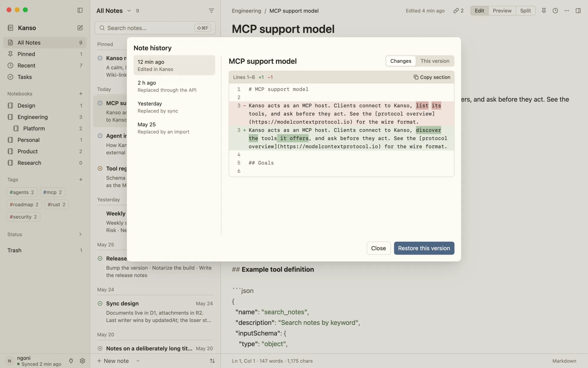
Task: Open the more options ellipsis menu
Action: point(567,11)
